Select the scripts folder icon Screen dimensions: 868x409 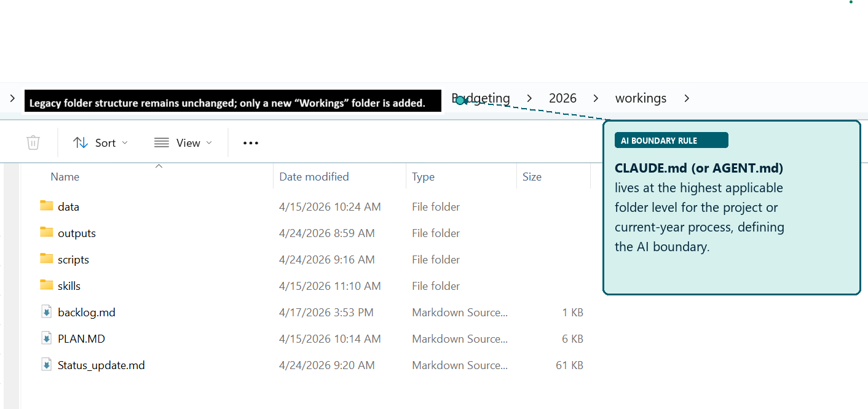pyautogui.click(x=47, y=259)
